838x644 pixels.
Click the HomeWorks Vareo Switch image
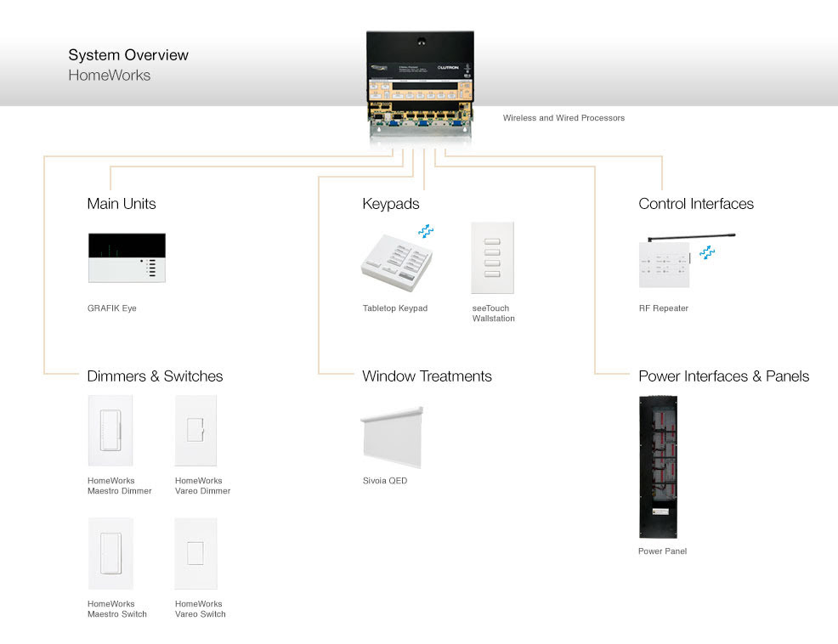195,553
